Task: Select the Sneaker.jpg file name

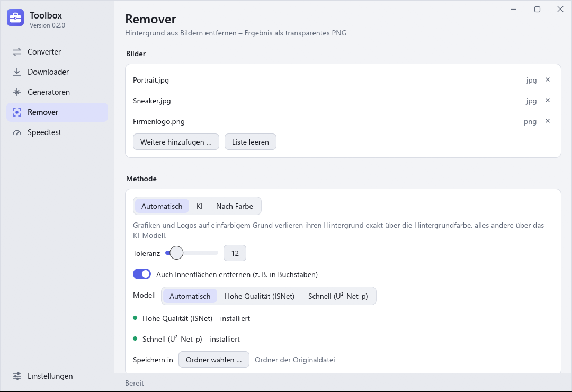Action: (x=152, y=101)
